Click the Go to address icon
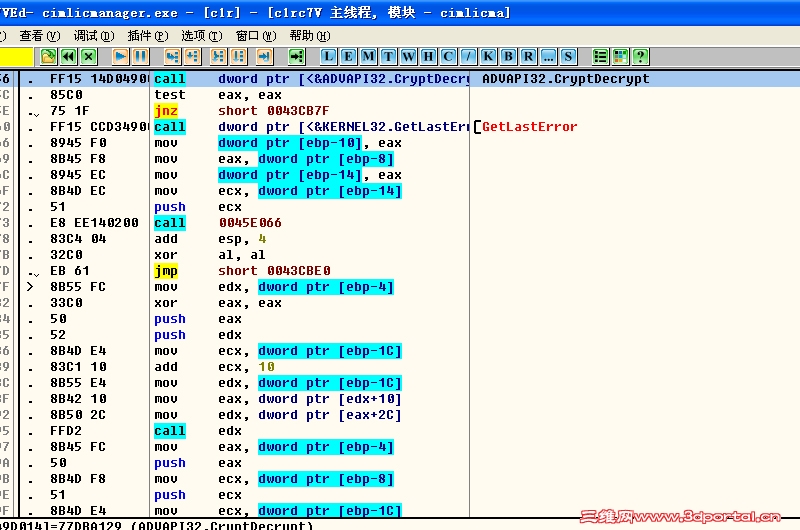The image size is (800, 530). [x=296, y=56]
